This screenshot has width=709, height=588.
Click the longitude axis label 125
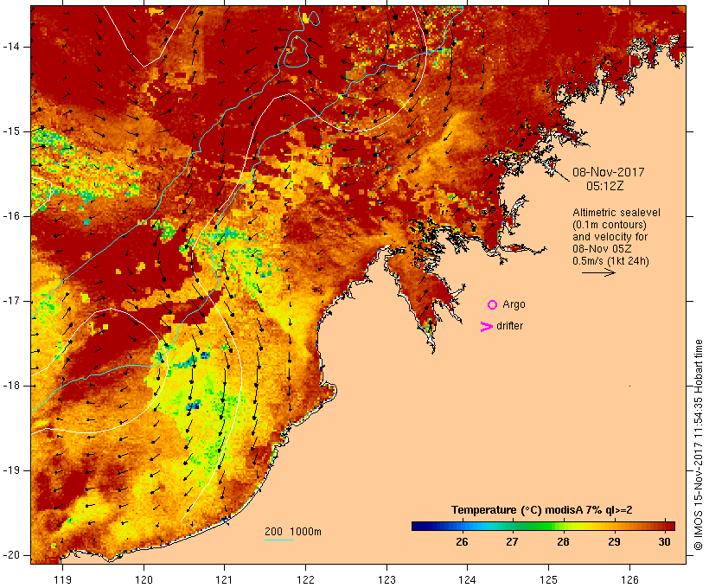click(548, 580)
